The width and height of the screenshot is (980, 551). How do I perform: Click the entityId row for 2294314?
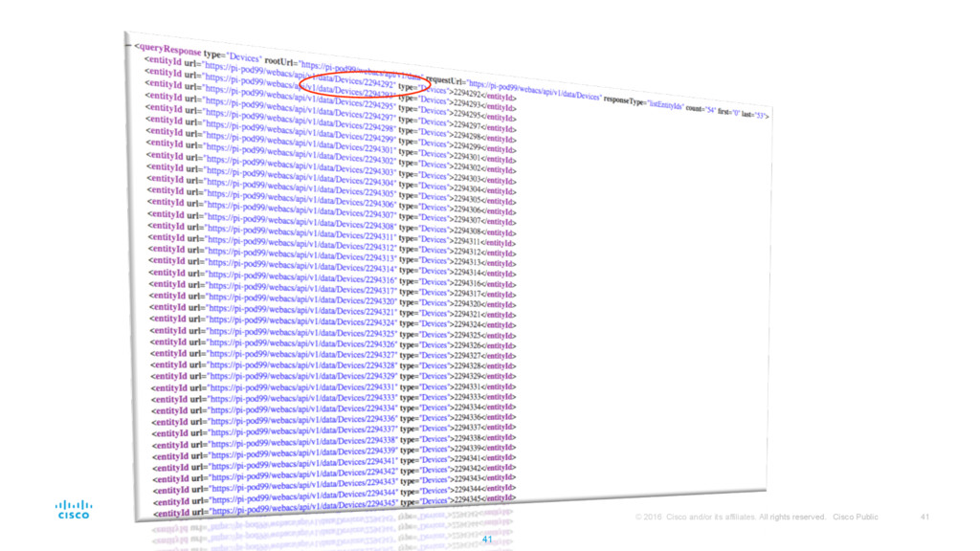pos(333,269)
